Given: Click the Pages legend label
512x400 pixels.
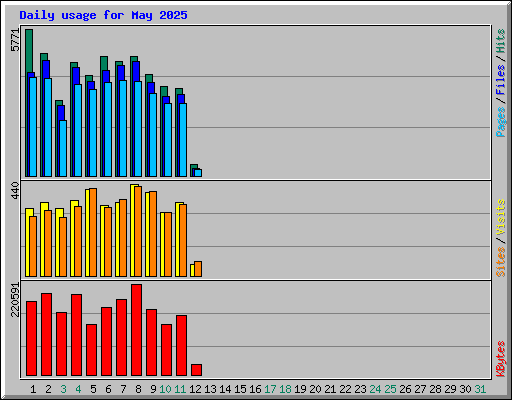Looking at the screenshot, I should pyautogui.click(x=500, y=122).
